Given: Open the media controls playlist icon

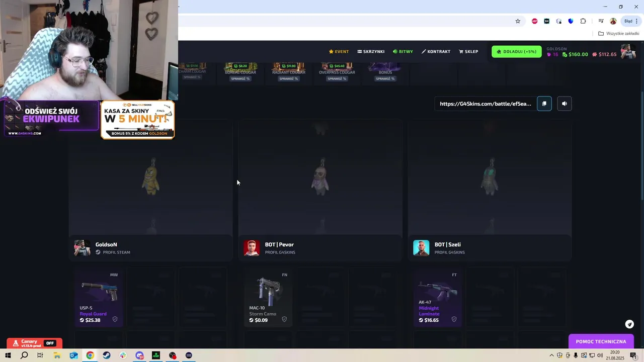Looking at the screenshot, I should 601,21.
